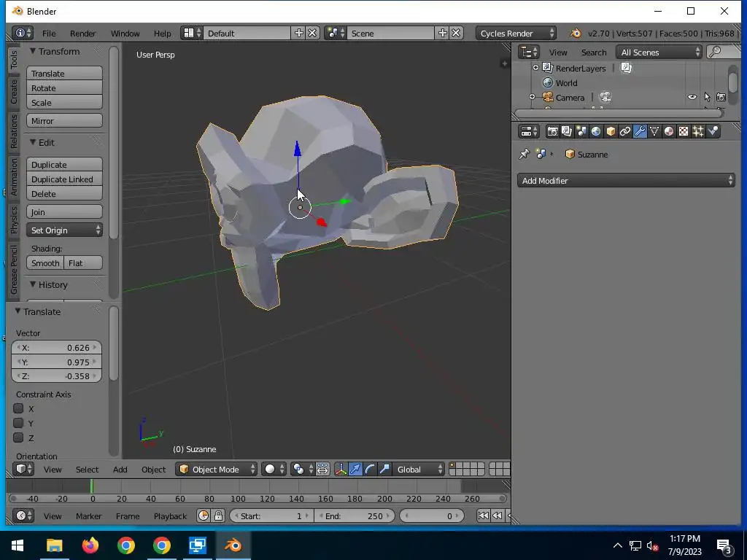This screenshot has width=747, height=560.
Task: Toggle manipulate center points icon
Action: [322, 470]
